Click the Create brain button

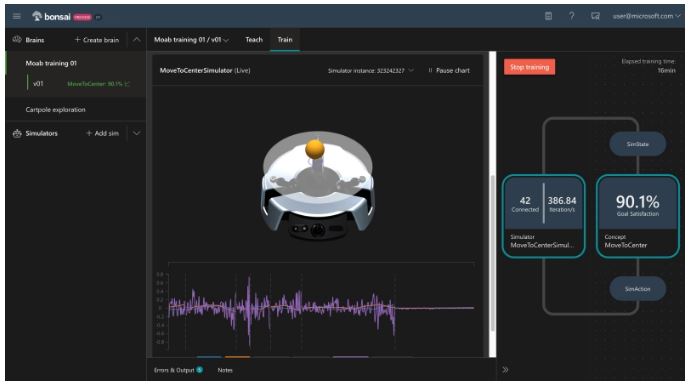click(97, 40)
